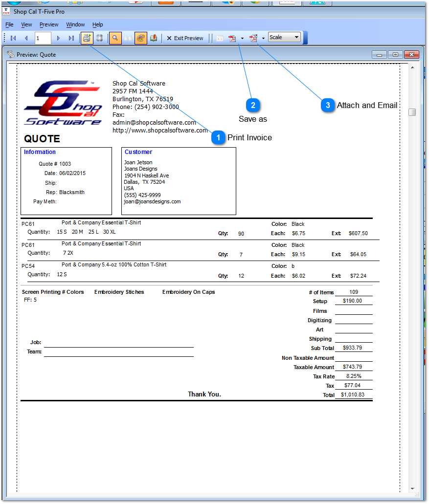Click # of Items 109 value
429x504 pixels.
(x=354, y=292)
